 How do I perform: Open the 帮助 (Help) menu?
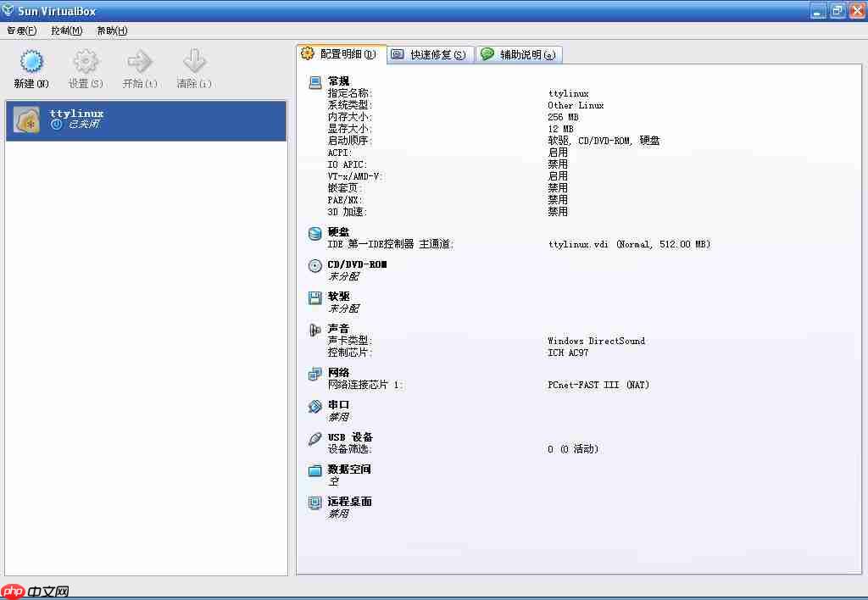pyautogui.click(x=111, y=31)
